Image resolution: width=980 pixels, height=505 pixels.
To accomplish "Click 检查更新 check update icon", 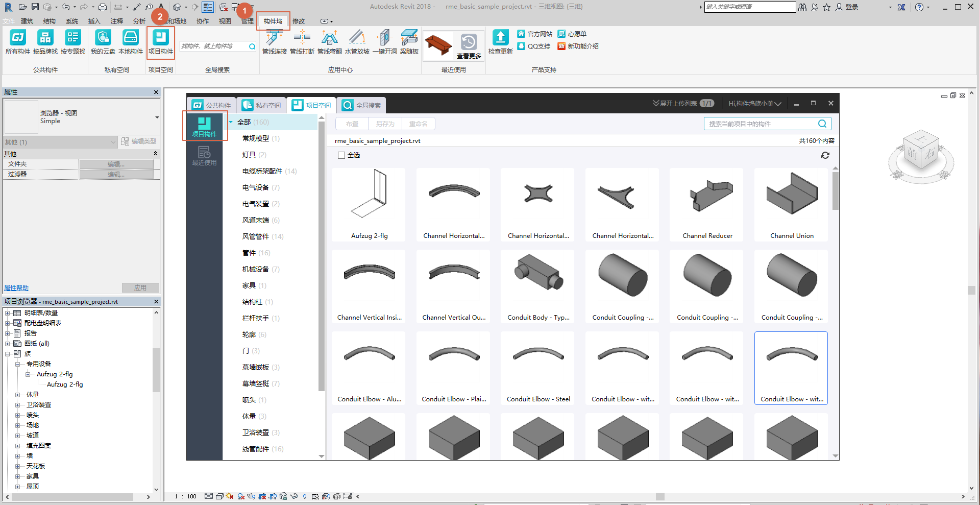I will click(500, 42).
